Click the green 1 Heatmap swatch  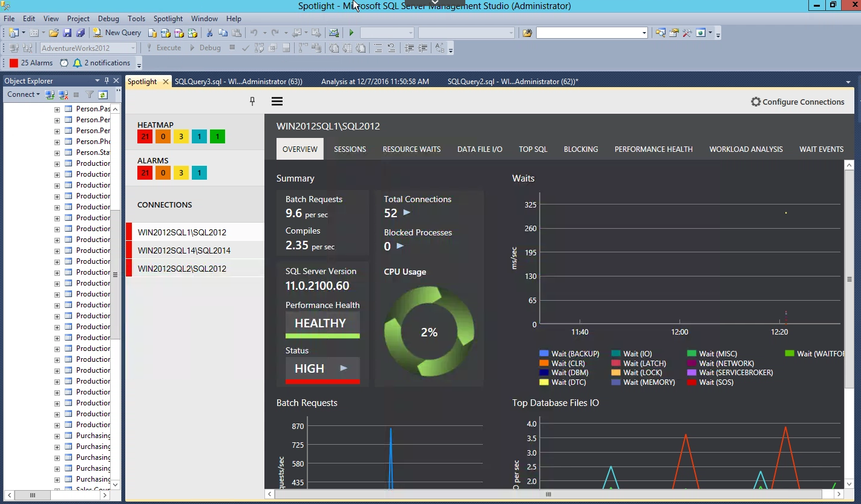217,137
